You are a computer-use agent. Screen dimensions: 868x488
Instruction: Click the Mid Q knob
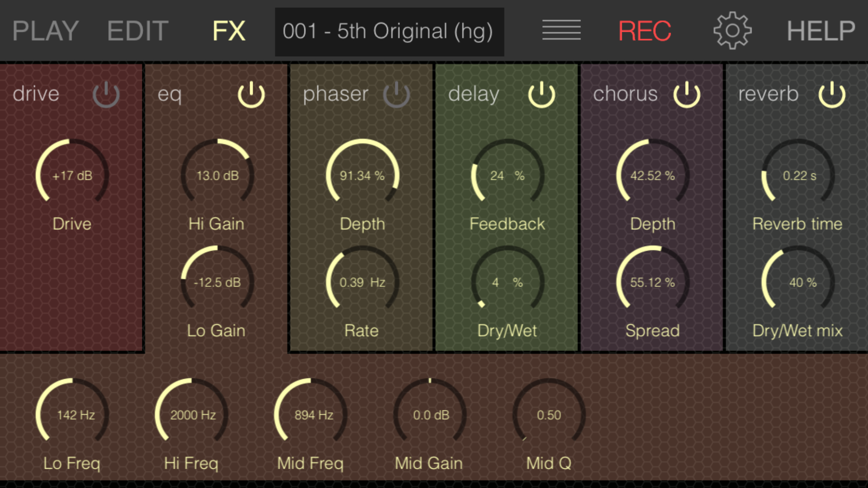(x=549, y=415)
